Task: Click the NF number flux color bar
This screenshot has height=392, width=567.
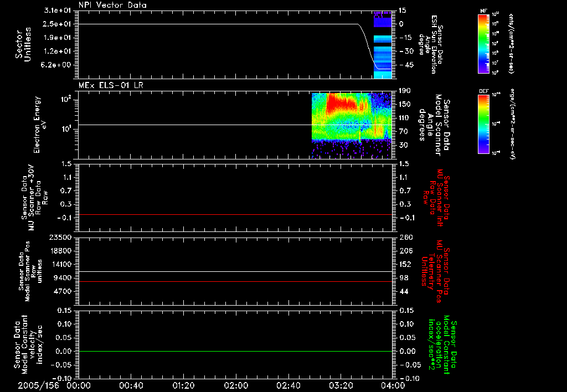Action: pyautogui.click(x=484, y=43)
